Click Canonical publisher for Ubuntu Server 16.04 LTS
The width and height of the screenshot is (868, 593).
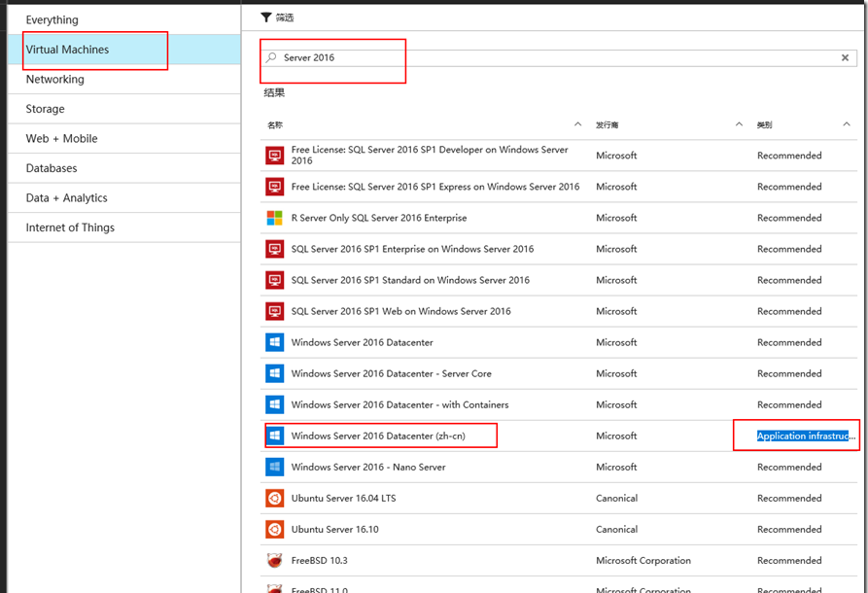(616, 499)
